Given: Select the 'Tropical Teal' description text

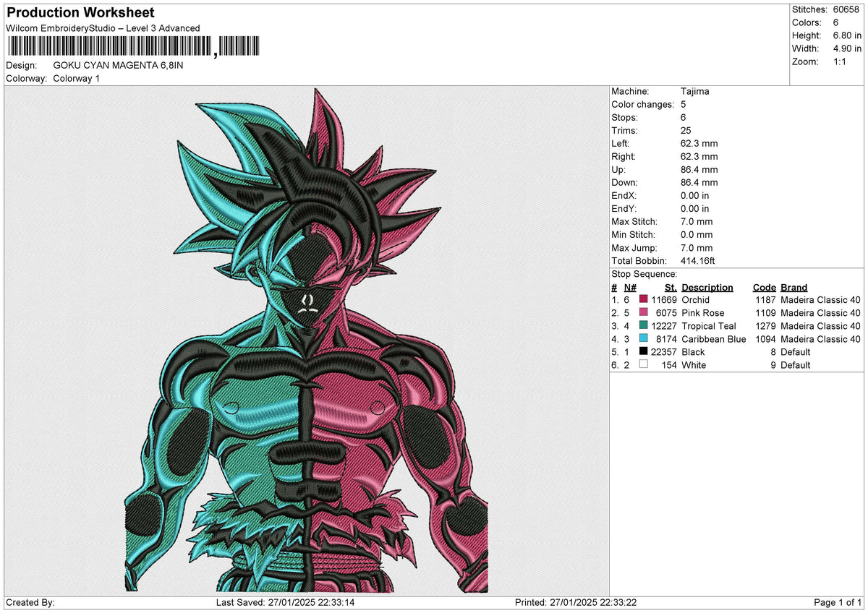Looking at the screenshot, I should click(709, 325).
